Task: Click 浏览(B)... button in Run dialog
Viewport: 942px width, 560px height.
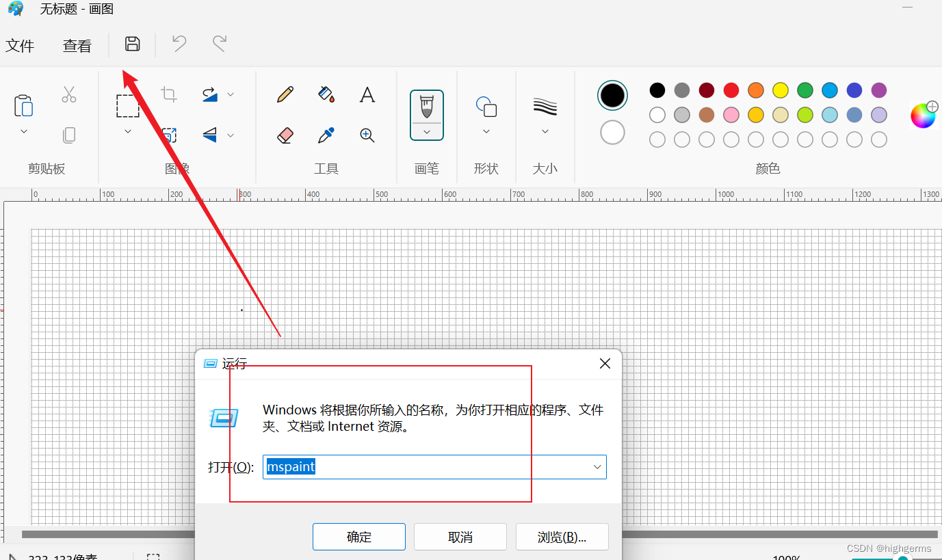Action: [x=562, y=537]
